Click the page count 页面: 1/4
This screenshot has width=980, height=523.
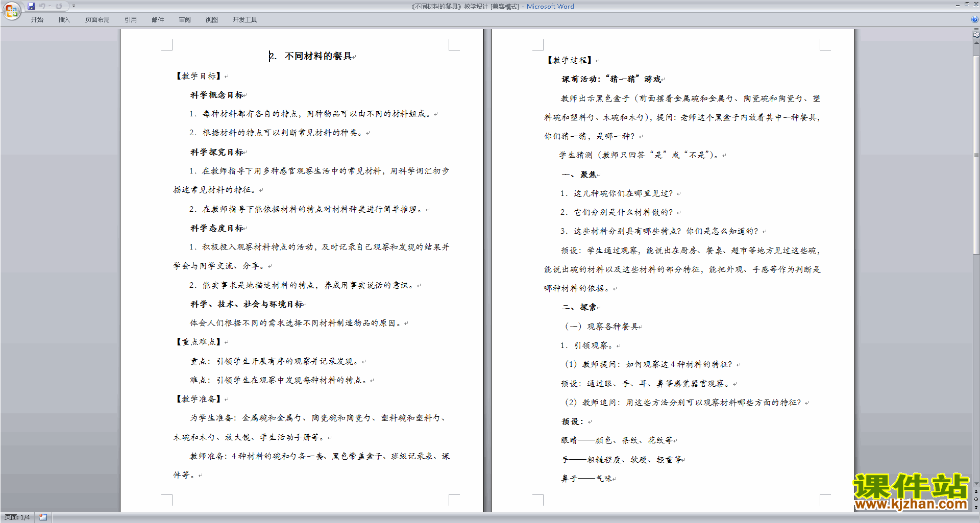point(17,517)
